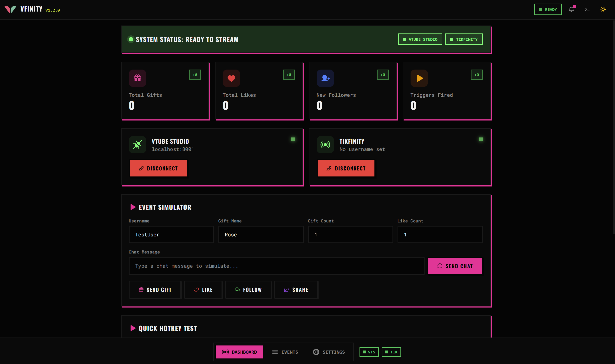Click the Vfinity logo
Image resolution: width=615 pixels, height=364 pixels.
10,9
